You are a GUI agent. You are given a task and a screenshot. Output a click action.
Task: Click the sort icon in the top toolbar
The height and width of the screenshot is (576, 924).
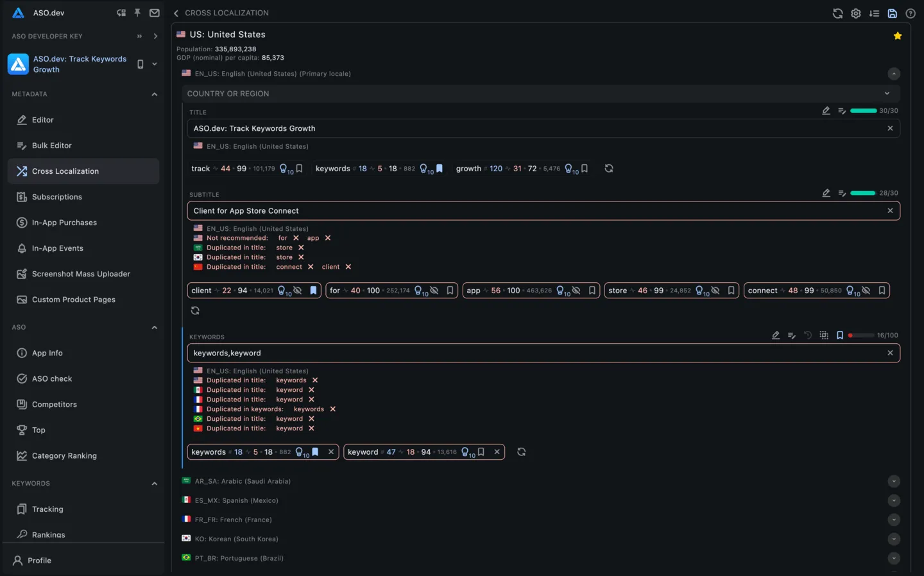click(874, 13)
